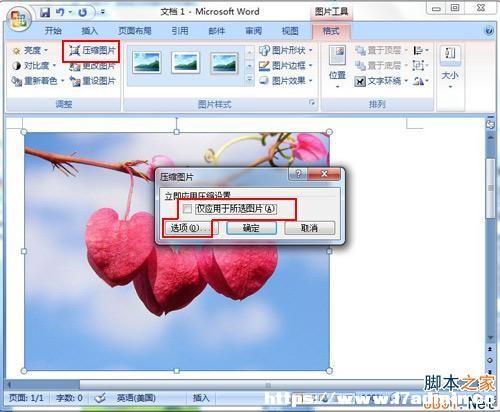Open the Customize Quick Access Toolbar arrow
Image resolution: width=500 pixels, height=412 pixels.
coord(103,13)
